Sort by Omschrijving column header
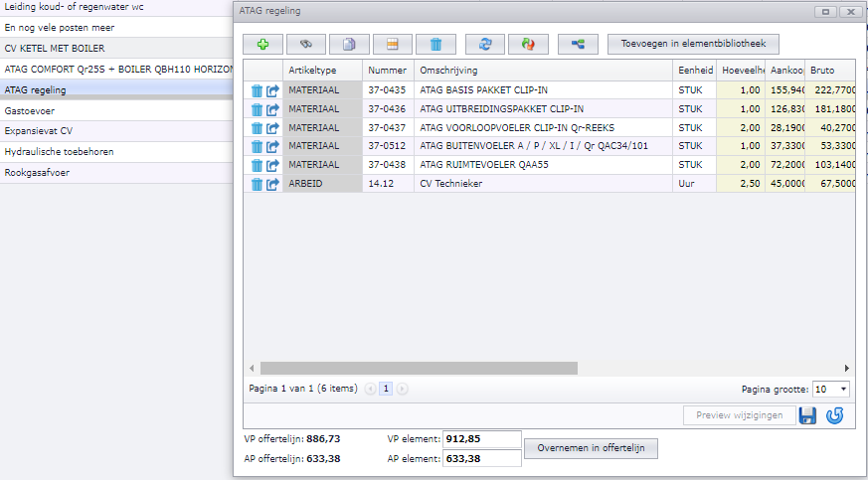The width and height of the screenshot is (868, 480). [543, 71]
